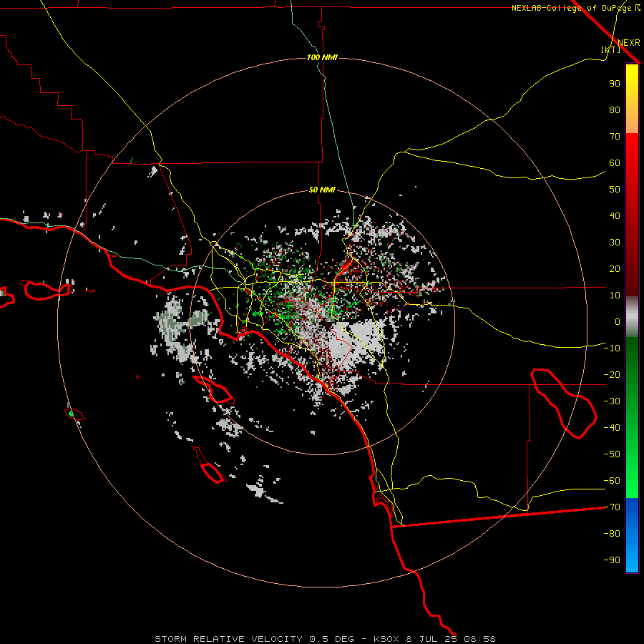Image resolution: width=644 pixels, height=644 pixels.
Task: Click the positive 10 scale value
Action: 615,296
